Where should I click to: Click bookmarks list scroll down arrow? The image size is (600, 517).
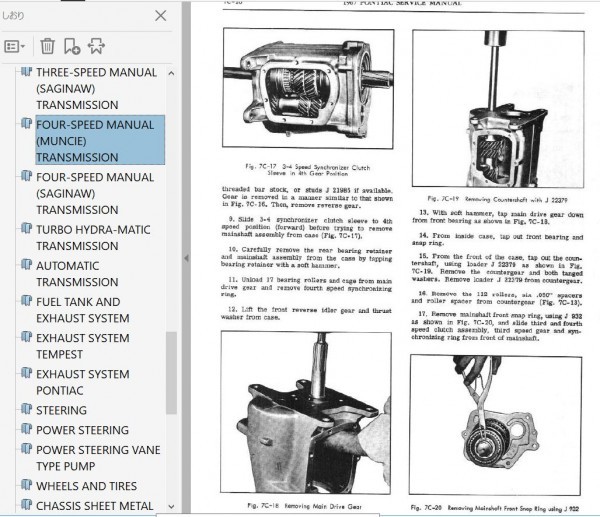[171, 507]
